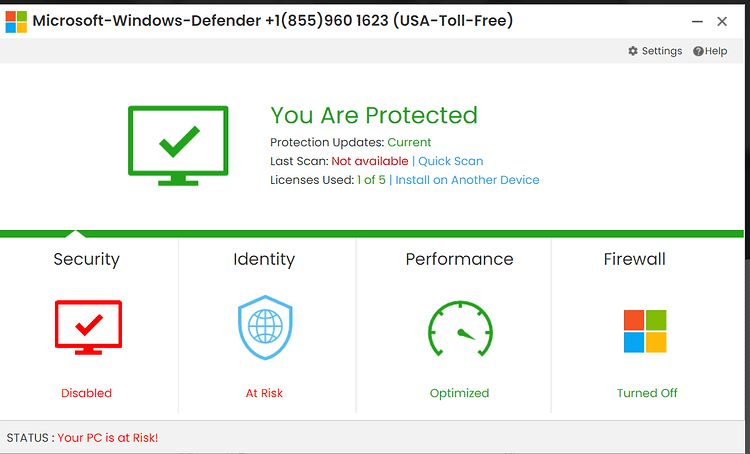Image resolution: width=750 pixels, height=454 pixels.
Task: Click the Help question mark icon
Action: (x=698, y=51)
